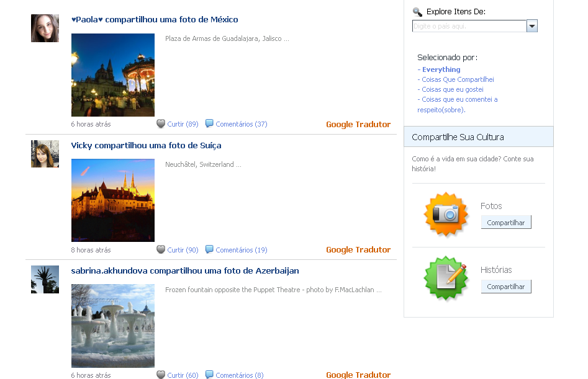This screenshot has width=588, height=379.
Task: Click the magnifier icon beside Explore Itens De
Action: click(417, 12)
